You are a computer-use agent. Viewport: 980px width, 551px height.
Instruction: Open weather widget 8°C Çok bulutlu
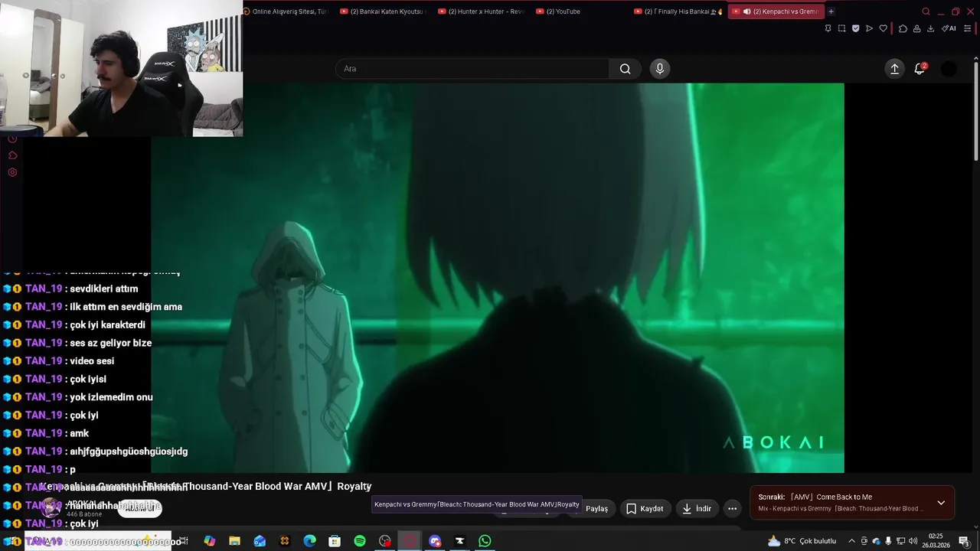pyautogui.click(x=802, y=541)
